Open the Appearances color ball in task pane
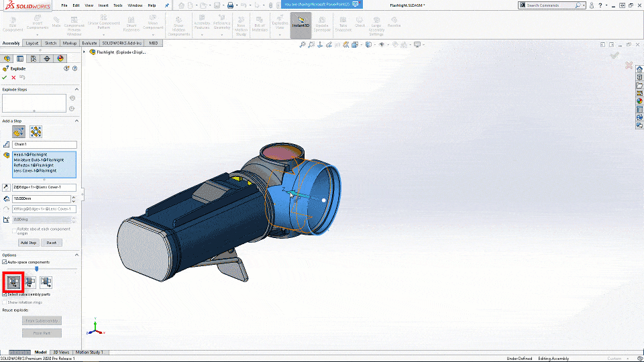644x362 pixels. tap(639, 101)
